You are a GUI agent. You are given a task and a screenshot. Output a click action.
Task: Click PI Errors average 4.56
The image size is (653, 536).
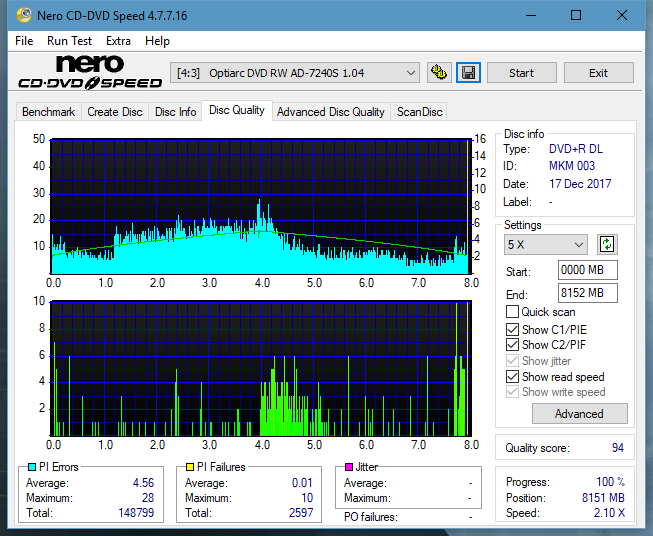click(143, 483)
